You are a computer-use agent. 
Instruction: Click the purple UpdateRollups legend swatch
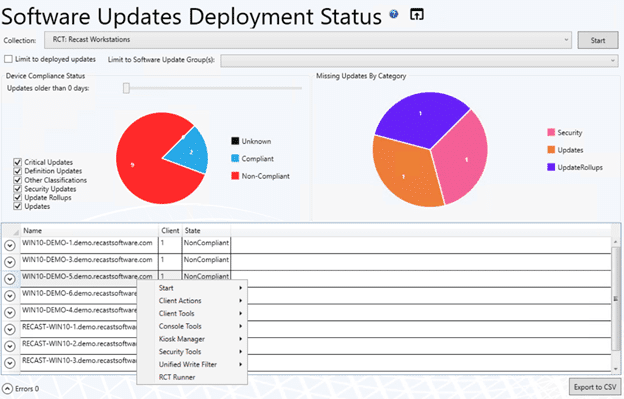551,167
